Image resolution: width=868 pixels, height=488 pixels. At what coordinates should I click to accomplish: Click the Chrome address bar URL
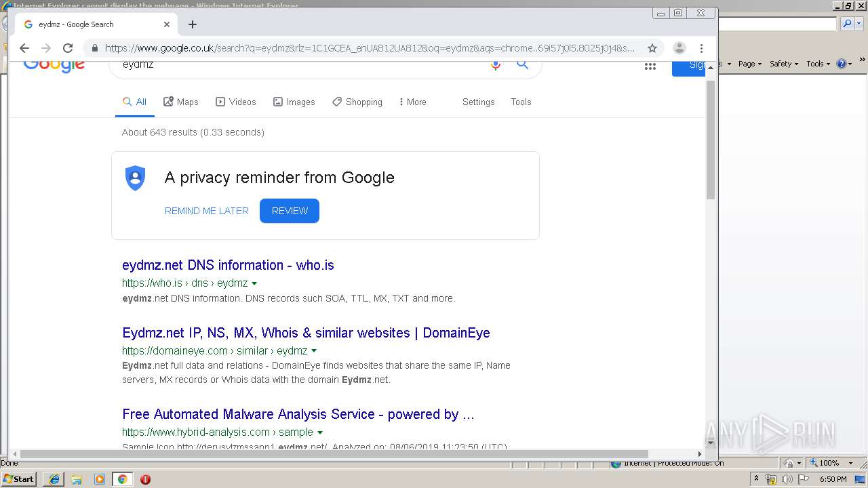pos(370,48)
